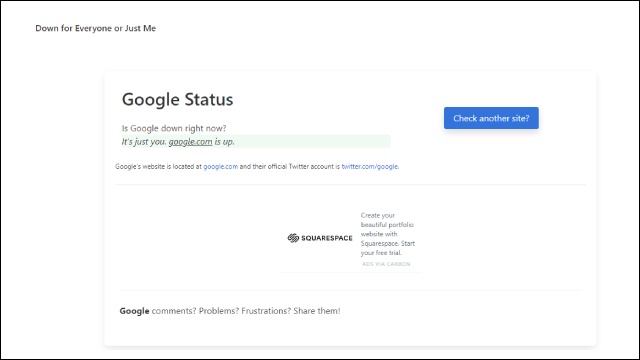Go to Down for Everyone or Just Me home
This screenshot has height=360, width=640.
click(x=96, y=28)
